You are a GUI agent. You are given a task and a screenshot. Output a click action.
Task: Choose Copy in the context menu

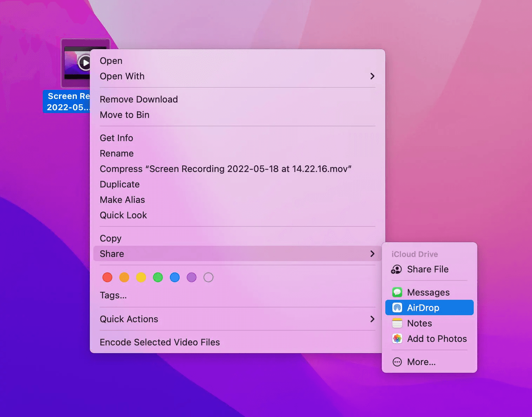(x=238, y=238)
